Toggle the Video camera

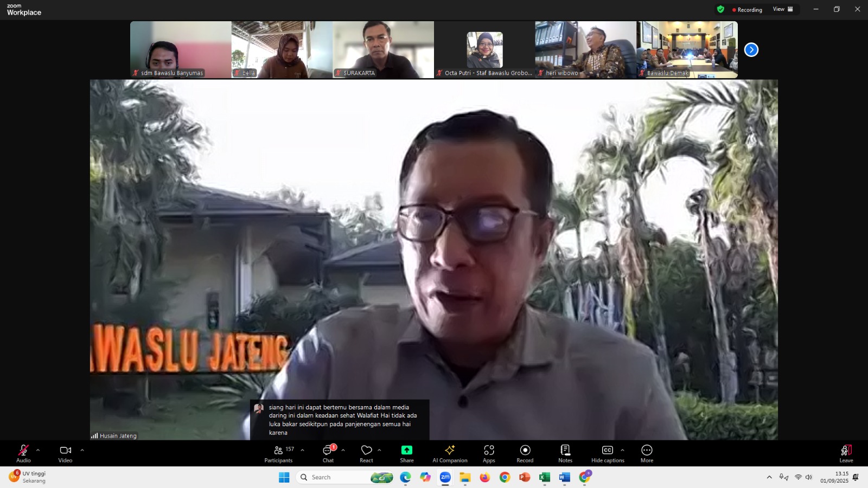pos(65,453)
